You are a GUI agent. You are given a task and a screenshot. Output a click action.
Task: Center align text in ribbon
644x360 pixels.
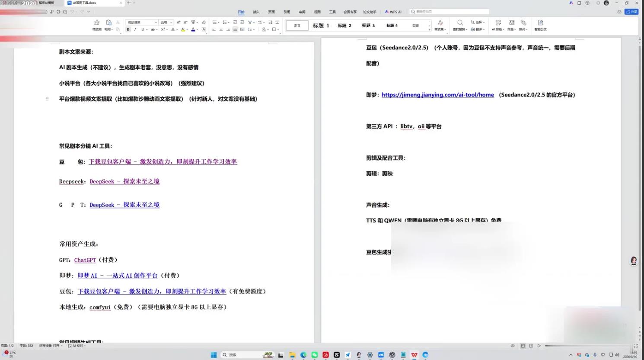click(221, 29)
